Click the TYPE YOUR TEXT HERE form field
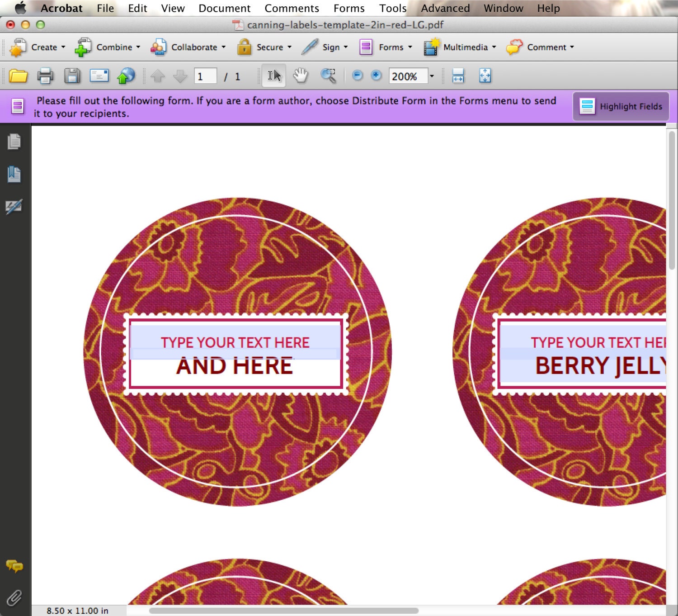 [x=235, y=342]
